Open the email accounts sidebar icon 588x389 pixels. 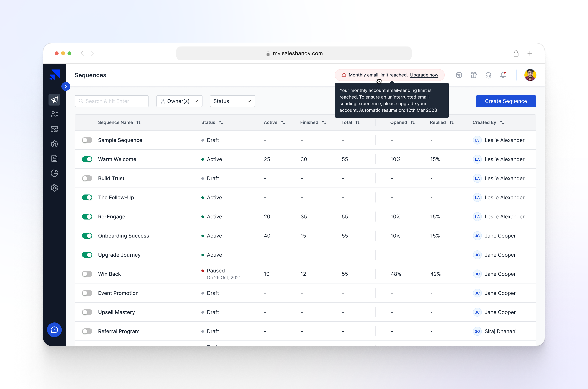(54, 129)
